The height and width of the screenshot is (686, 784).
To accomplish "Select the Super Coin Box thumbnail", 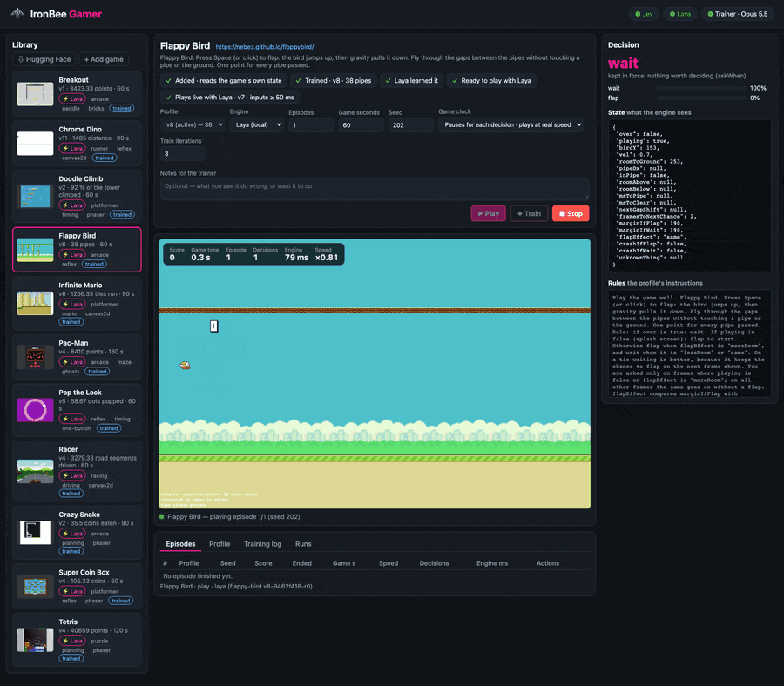I will pyautogui.click(x=35, y=586).
